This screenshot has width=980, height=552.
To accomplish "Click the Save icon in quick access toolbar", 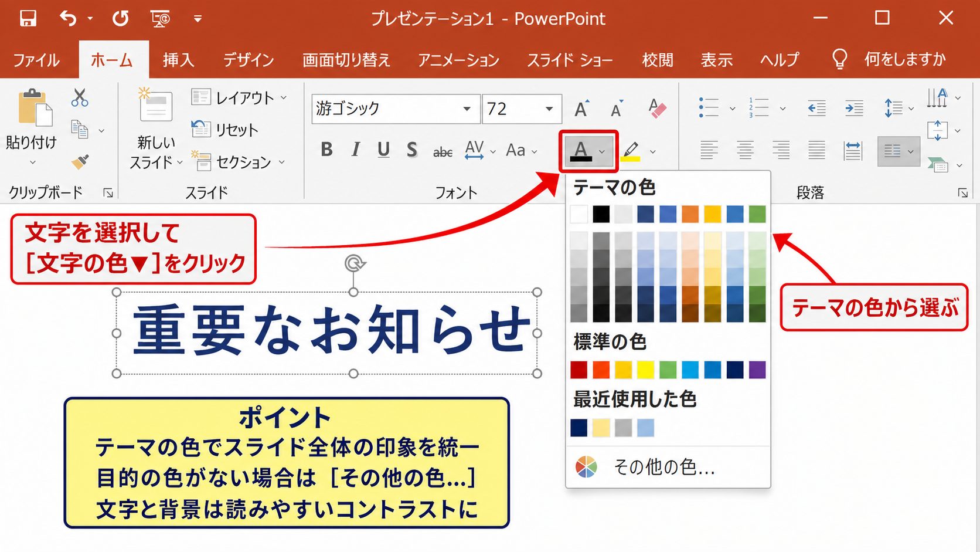I will pyautogui.click(x=28, y=18).
